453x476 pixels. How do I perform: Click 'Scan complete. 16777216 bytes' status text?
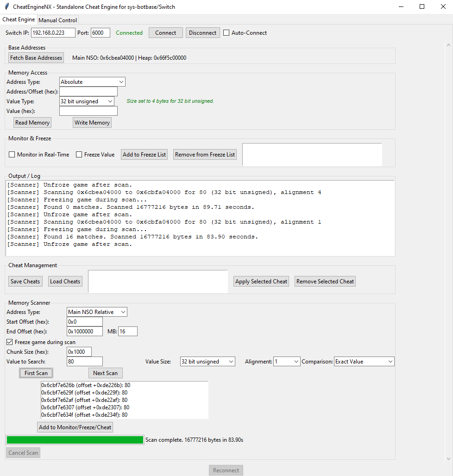[x=195, y=439]
